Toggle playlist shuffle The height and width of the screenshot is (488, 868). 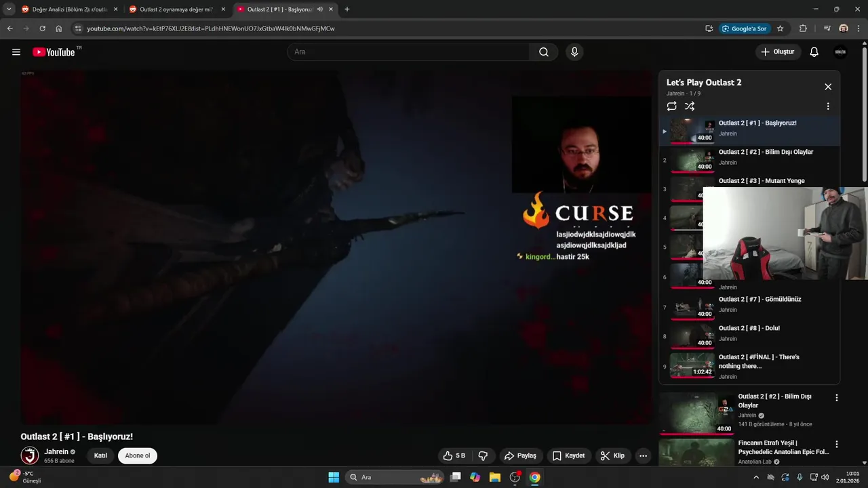690,106
